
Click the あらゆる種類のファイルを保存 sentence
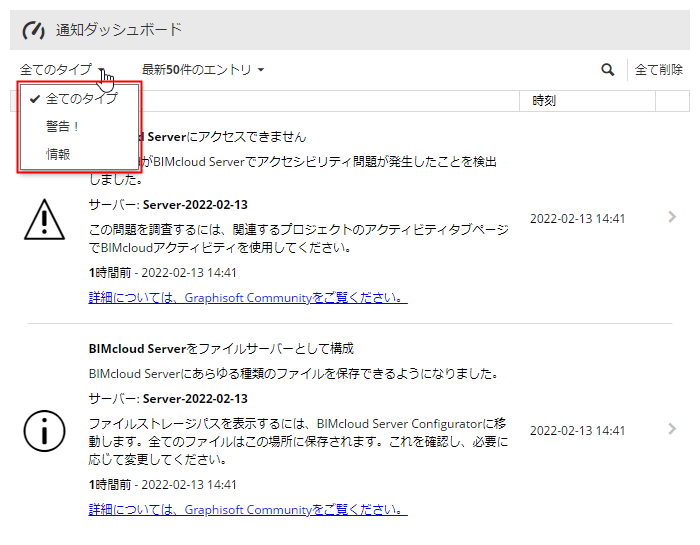293,373
